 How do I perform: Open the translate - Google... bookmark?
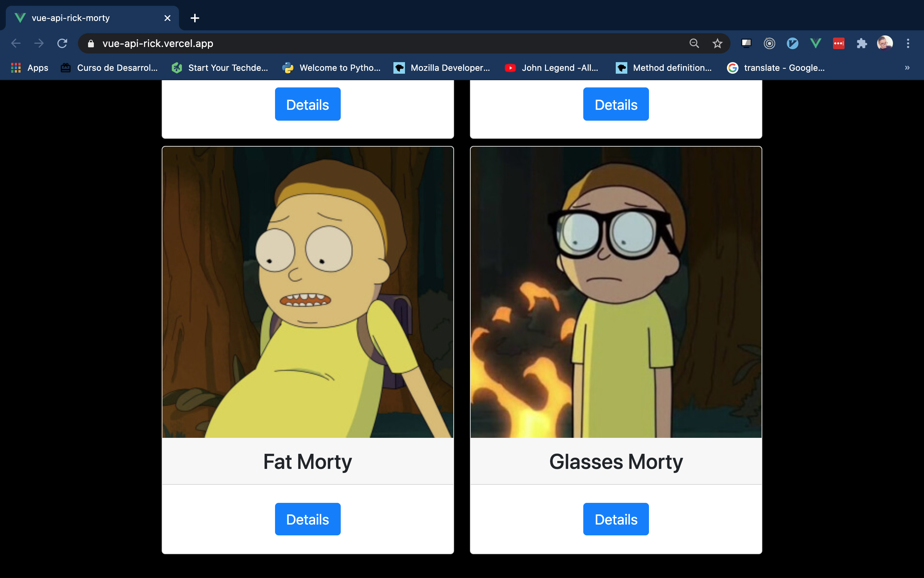pyautogui.click(x=776, y=68)
